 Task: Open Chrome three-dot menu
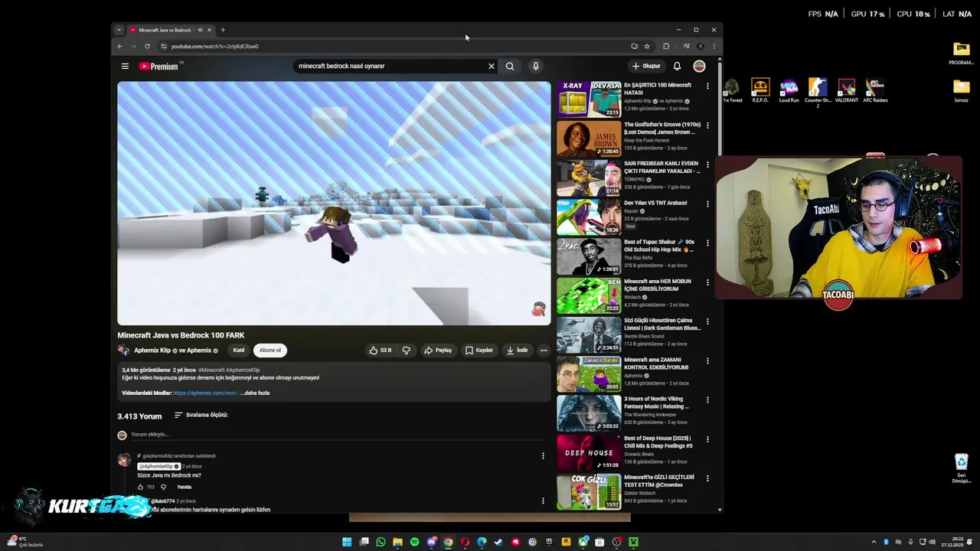pos(714,46)
